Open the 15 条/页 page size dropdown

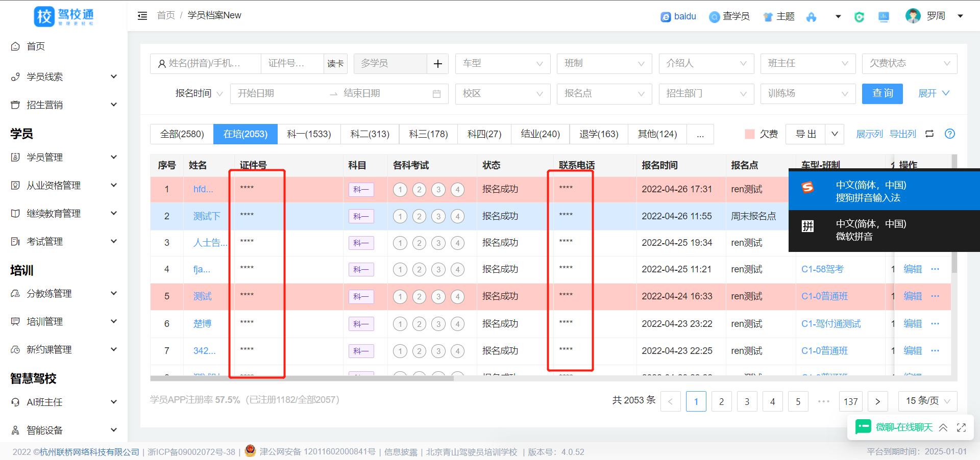pyautogui.click(x=927, y=401)
